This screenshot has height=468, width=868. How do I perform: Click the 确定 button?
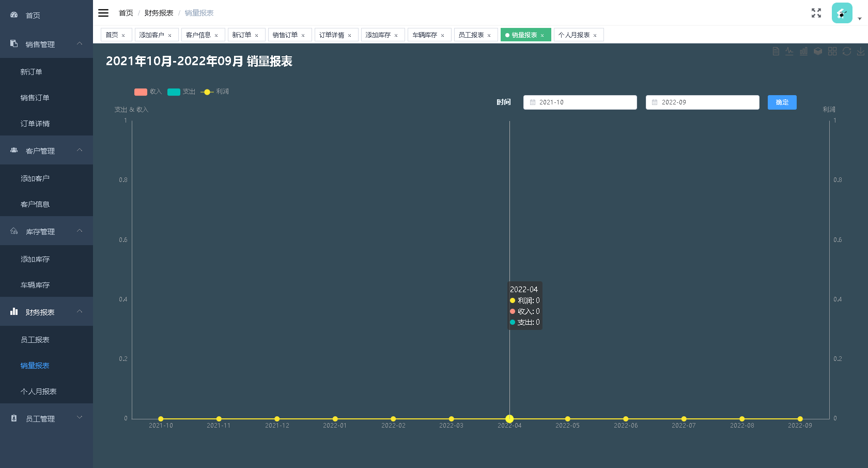pyautogui.click(x=782, y=102)
